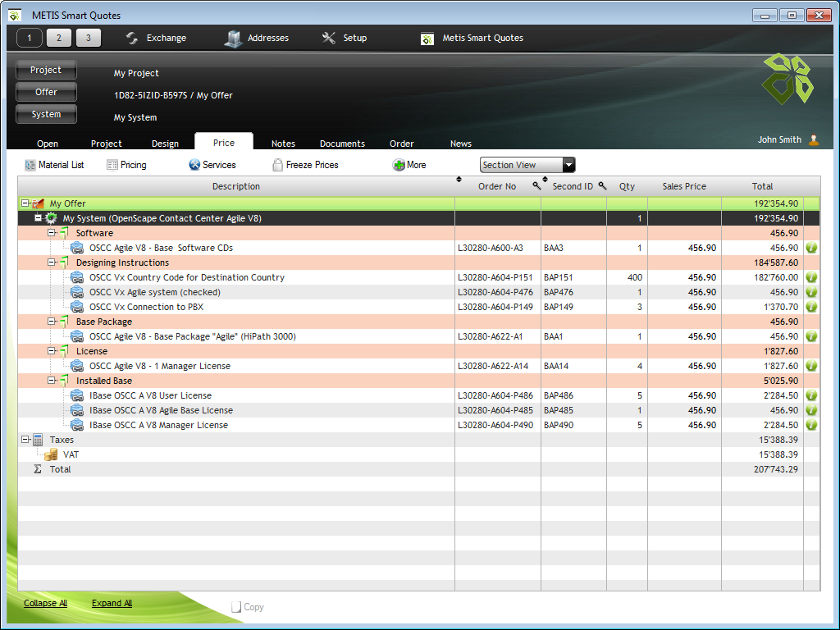Image resolution: width=840 pixels, height=630 pixels.
Task: Collapse the License section
Action: [52, 350]
